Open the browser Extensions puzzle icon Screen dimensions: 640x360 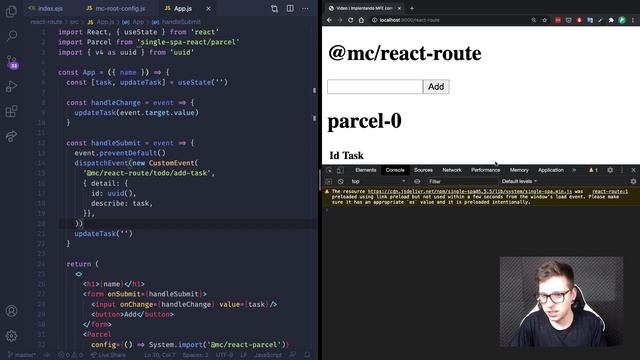[x=611, y=20]
